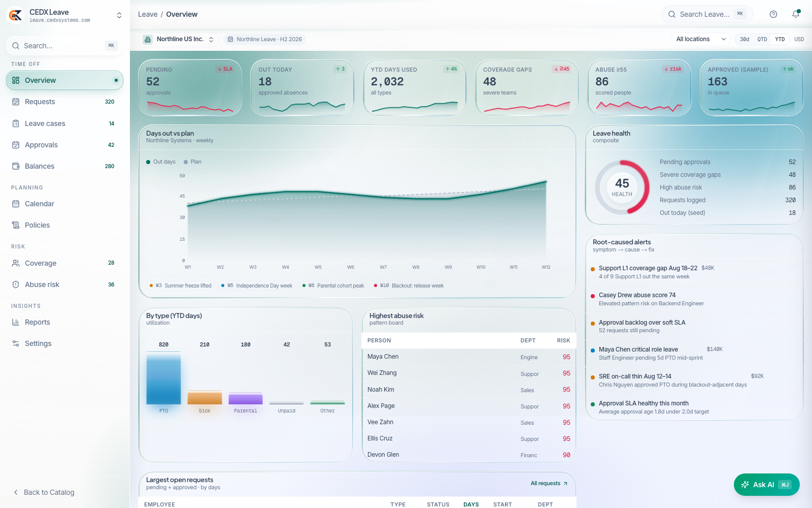812x508 pixels.
Task: Click the Policies document icon
Action: coord(16,225)
